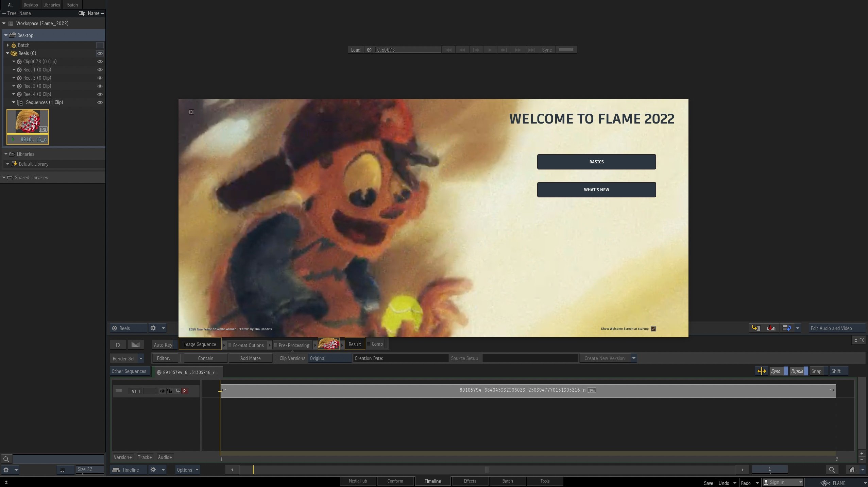Adjust the Size 22 thumbnail slider
Screen dimensions: 868x487
[90, 470]
